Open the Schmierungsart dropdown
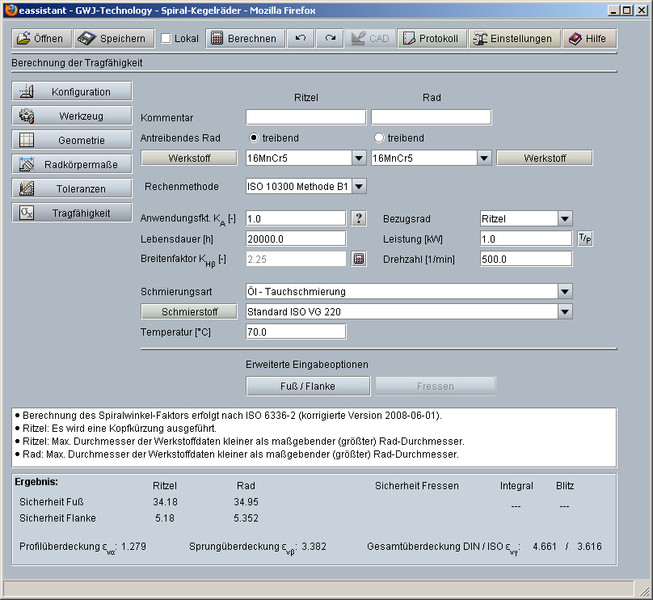This screenshot has height=600, width=653. 564,291
